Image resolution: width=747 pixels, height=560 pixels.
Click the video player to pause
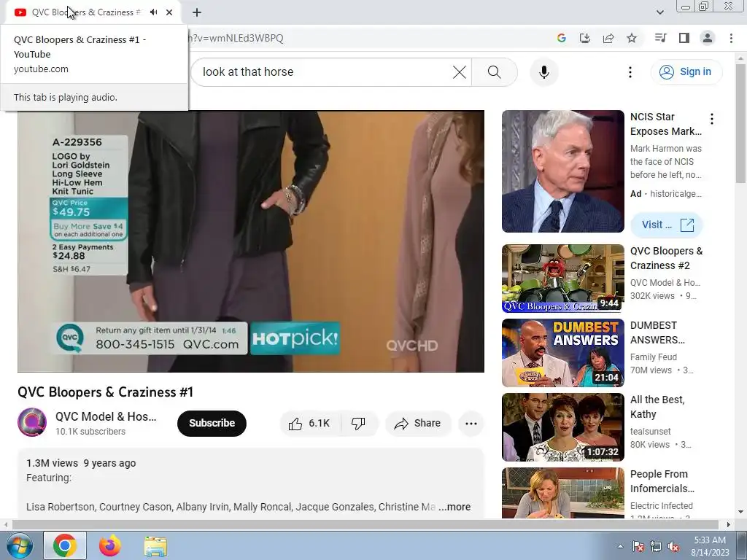251,241
